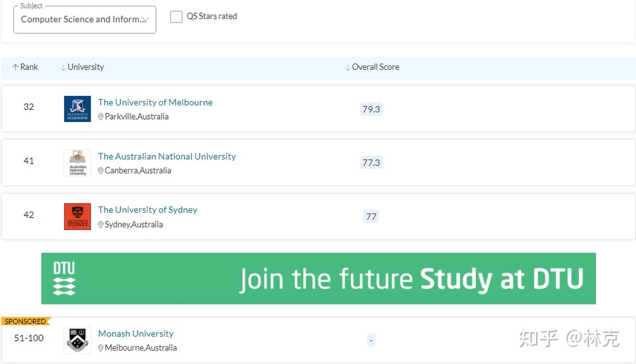Select the Melbourne,Australia location text

140,348
